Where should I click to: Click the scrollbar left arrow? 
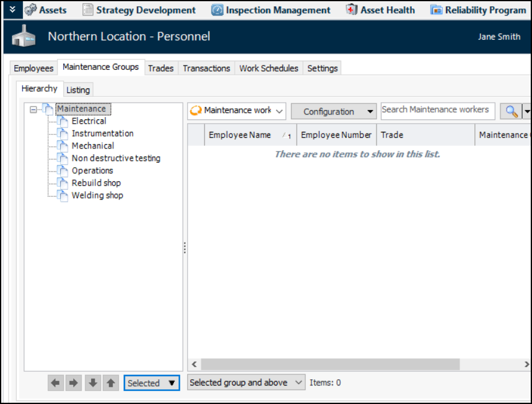tap(194, 364)
